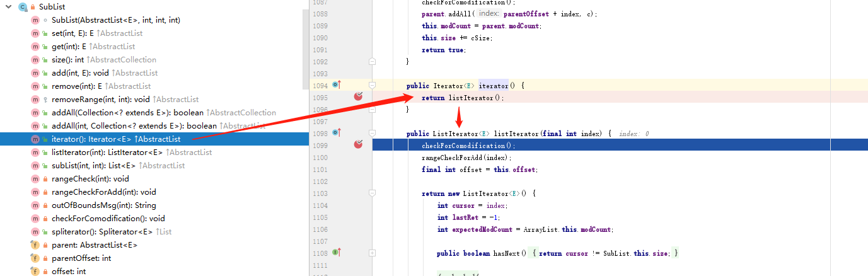Image resolution: width=868 pixels, height=276 pixels.
Task: Click method icon beside outOfBoundsMsg(int)
Action: tap(35, 205)
